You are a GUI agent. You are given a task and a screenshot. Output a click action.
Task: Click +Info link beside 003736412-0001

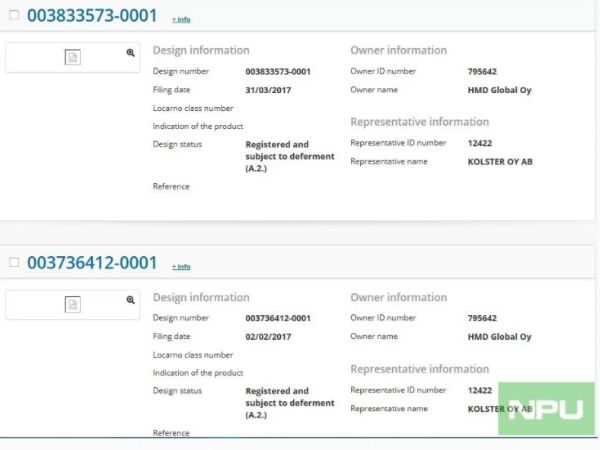[x=181, y=266]
